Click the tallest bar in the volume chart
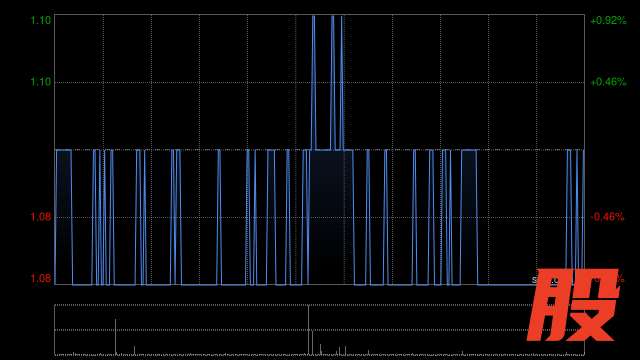The height and width of the screenshot is (360, 640). pos(309,330)
